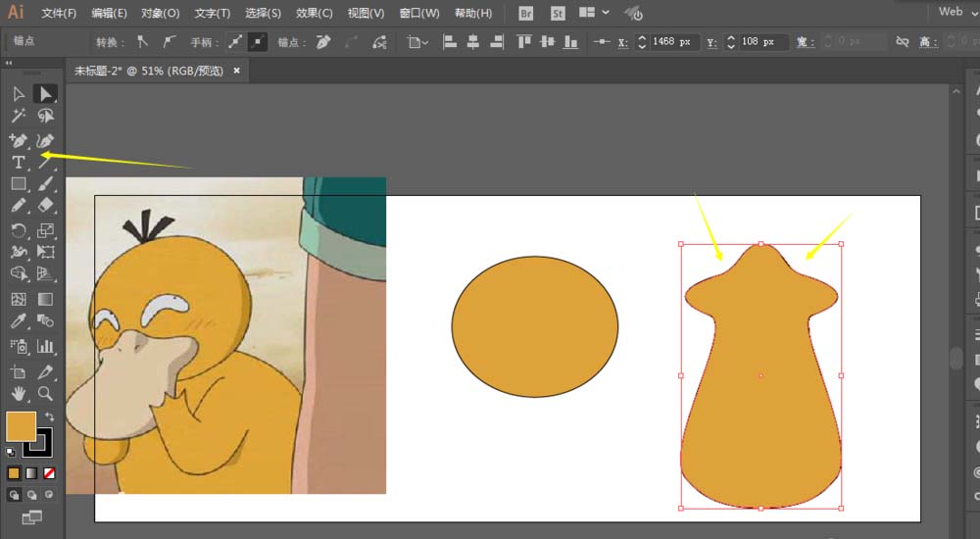Align anchors to vertical bottom
The width and height of the screenshot is (980, 539).
[570, 42]
